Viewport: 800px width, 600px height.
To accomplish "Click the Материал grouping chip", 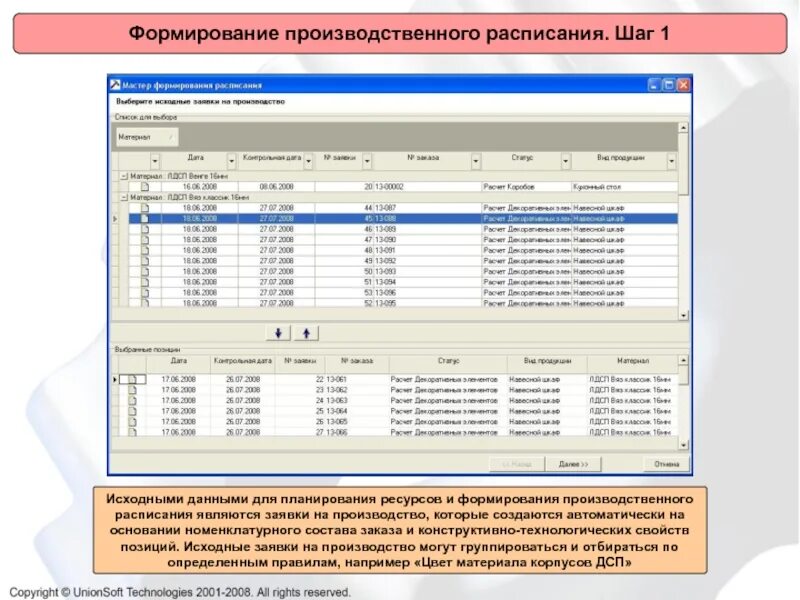I will point(146,137).
